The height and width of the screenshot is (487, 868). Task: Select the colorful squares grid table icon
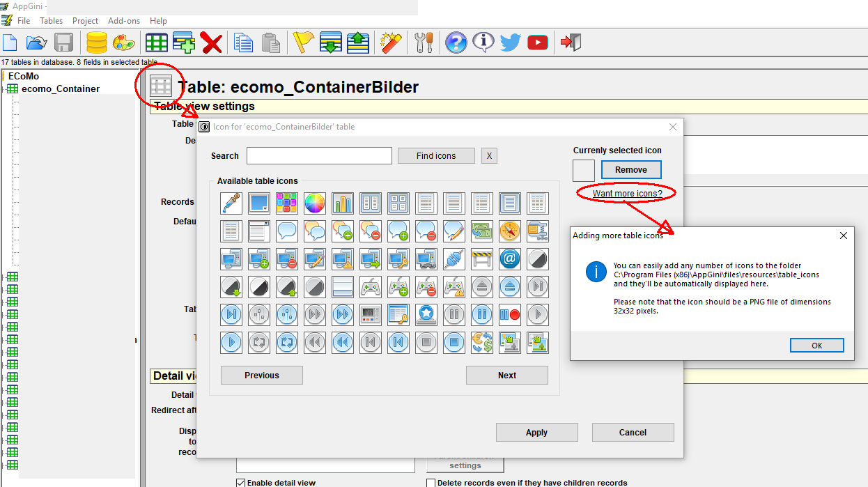(x=287, y=203)
